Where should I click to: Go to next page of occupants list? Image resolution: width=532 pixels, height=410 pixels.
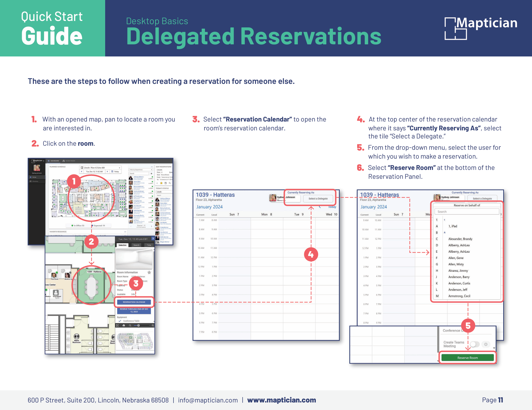click(x=151, y=226)
